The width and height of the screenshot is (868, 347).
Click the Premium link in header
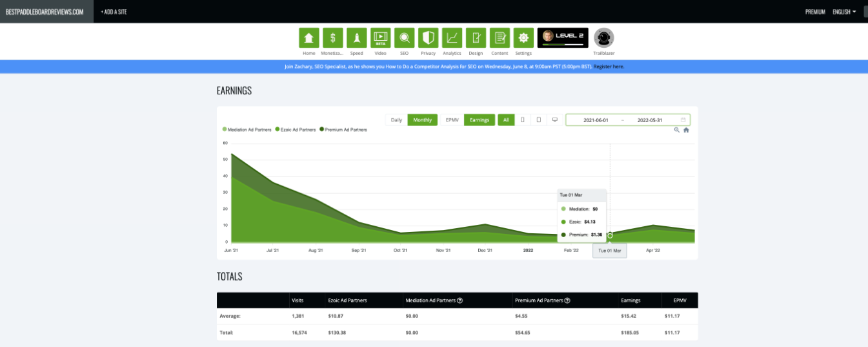[815, 12]
